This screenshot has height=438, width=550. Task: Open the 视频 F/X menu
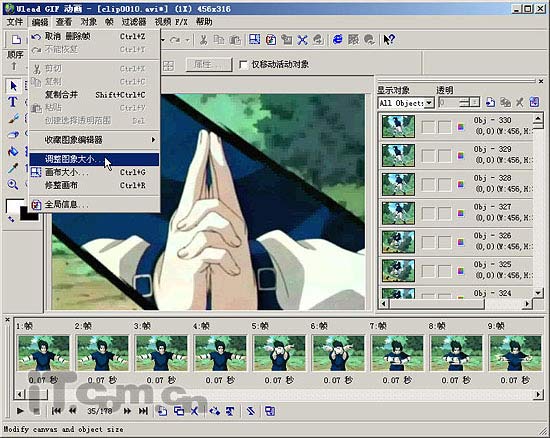point(171,22)
